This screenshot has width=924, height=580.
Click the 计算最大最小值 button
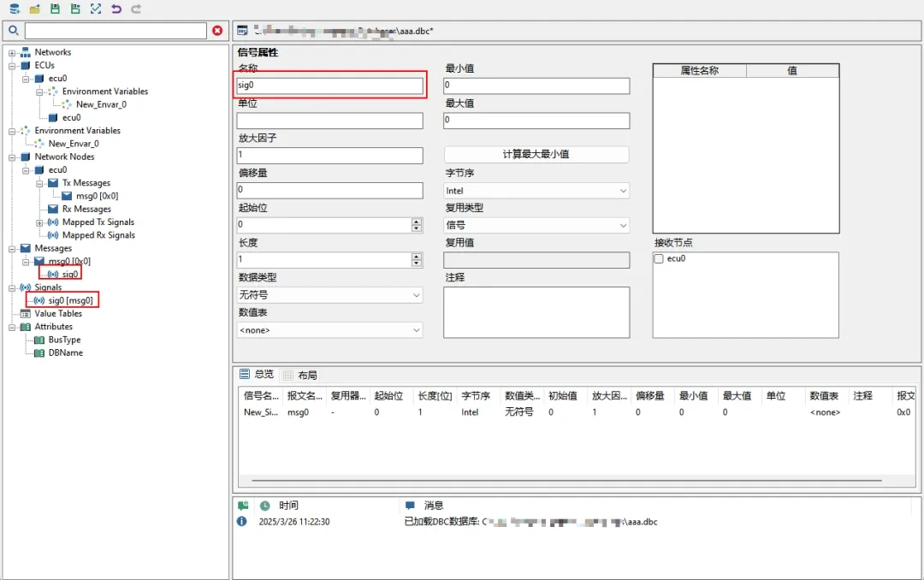click(536, 155)
